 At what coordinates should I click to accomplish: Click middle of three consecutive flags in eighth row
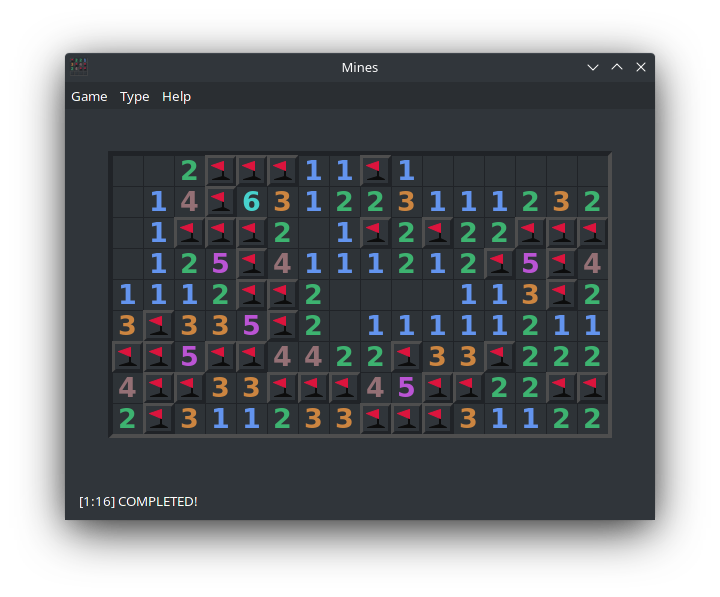coord(313,388)
